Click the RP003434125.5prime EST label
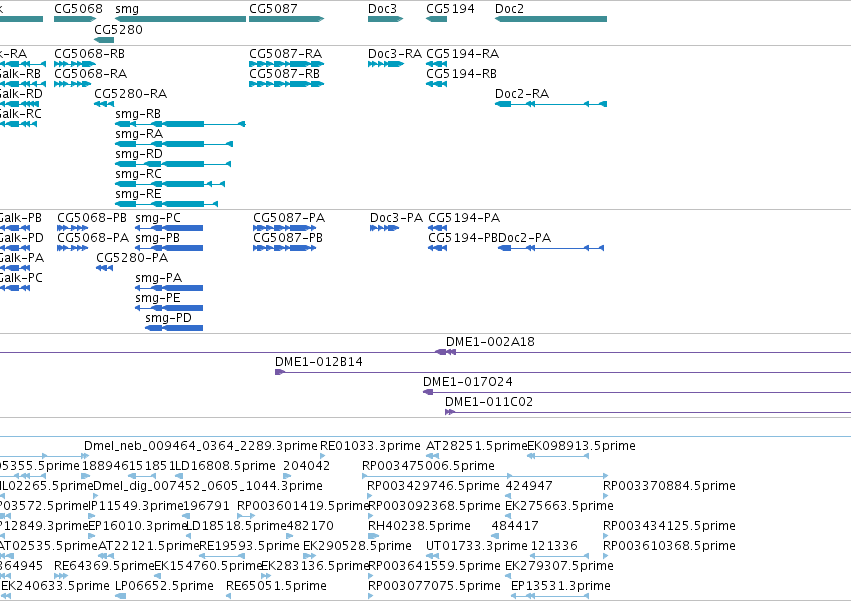 [x=669, y=526]
